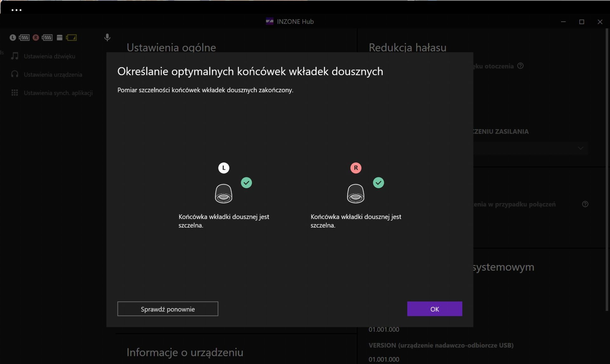Image resolution: width=610 pixels, height=364 pixels.
Task: Click help icon next to ambient sound
Action: tap(520, 66)
